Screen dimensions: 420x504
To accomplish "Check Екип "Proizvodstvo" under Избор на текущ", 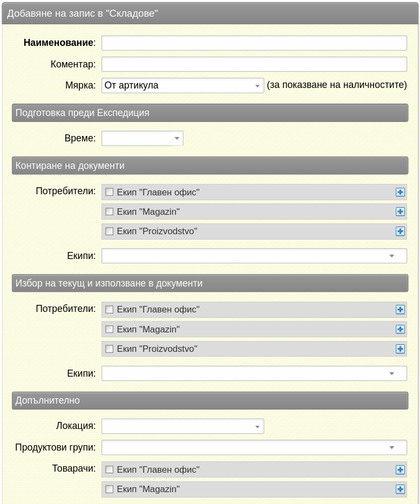I will [x=110, y=349].
